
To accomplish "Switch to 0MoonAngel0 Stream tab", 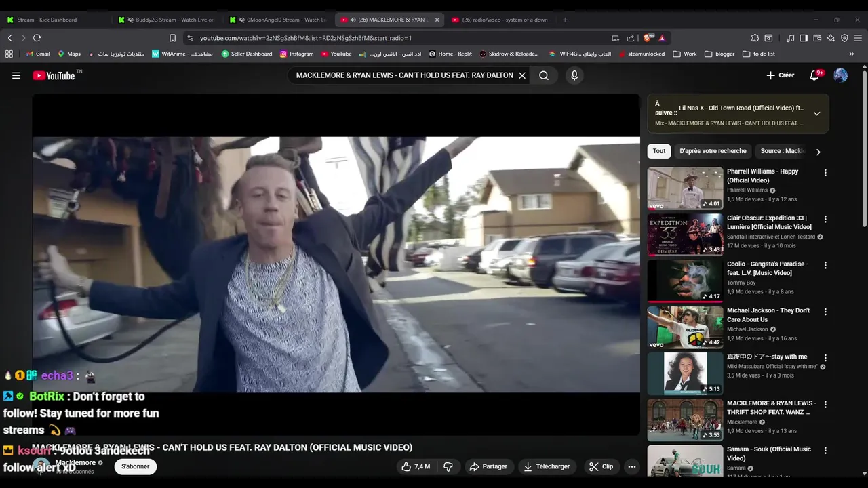I will tap(278, 20).
